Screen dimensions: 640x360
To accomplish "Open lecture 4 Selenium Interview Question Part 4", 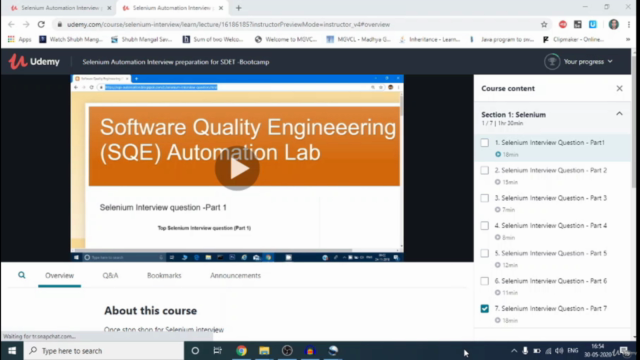I will (552, 231).
